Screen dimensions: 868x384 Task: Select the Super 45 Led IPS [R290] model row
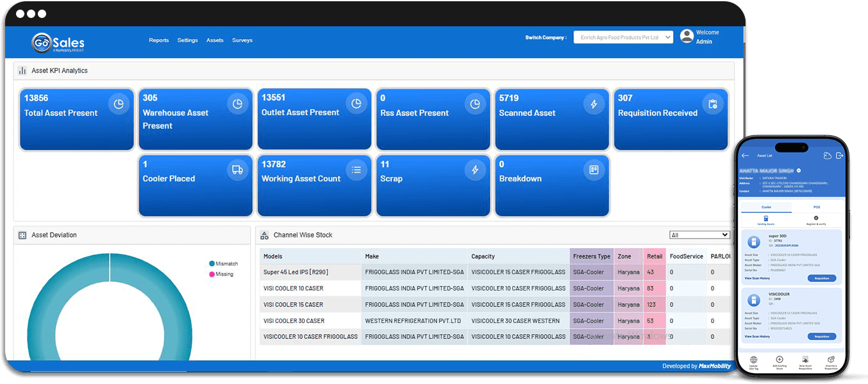click(495, 272)
